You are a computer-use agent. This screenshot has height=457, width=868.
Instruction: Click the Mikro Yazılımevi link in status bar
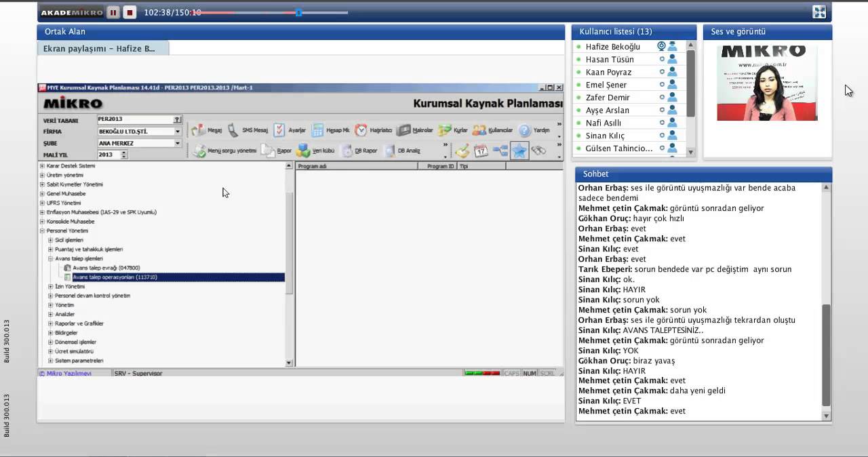click(x=65, y=373)
